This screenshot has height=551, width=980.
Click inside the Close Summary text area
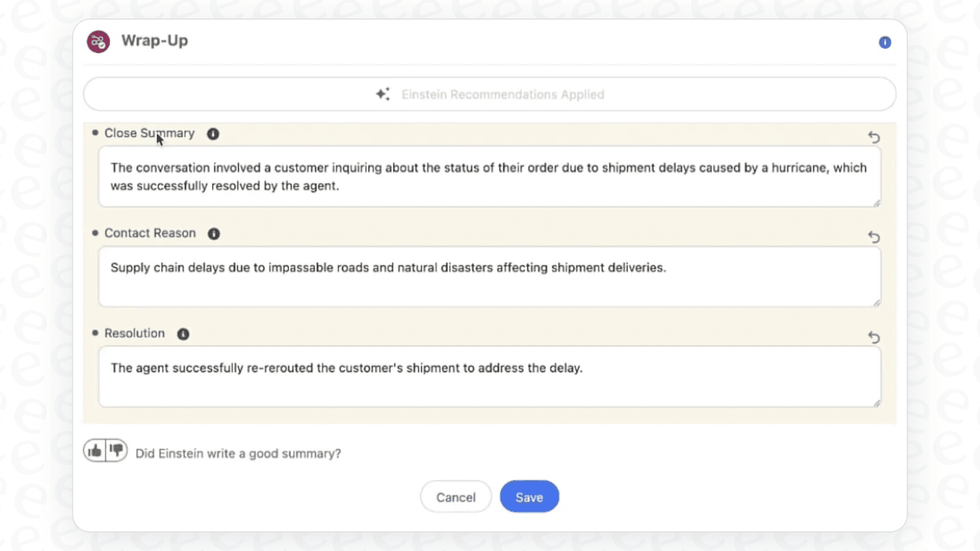click(490, 177)
